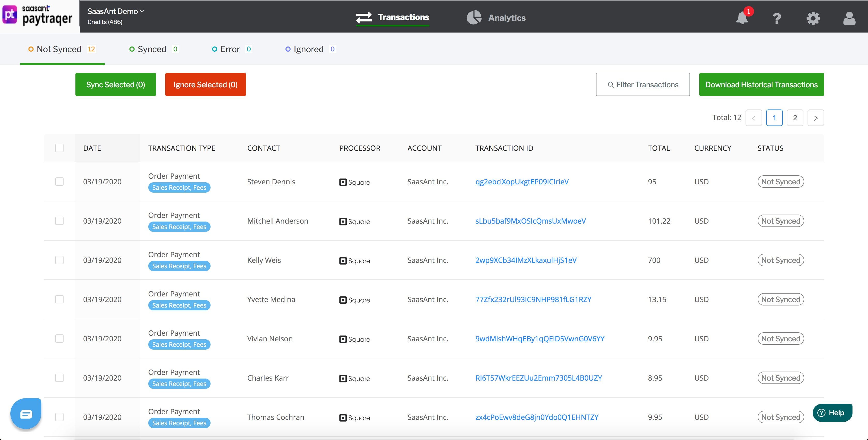Open the user profile icon

coord(849,18)
